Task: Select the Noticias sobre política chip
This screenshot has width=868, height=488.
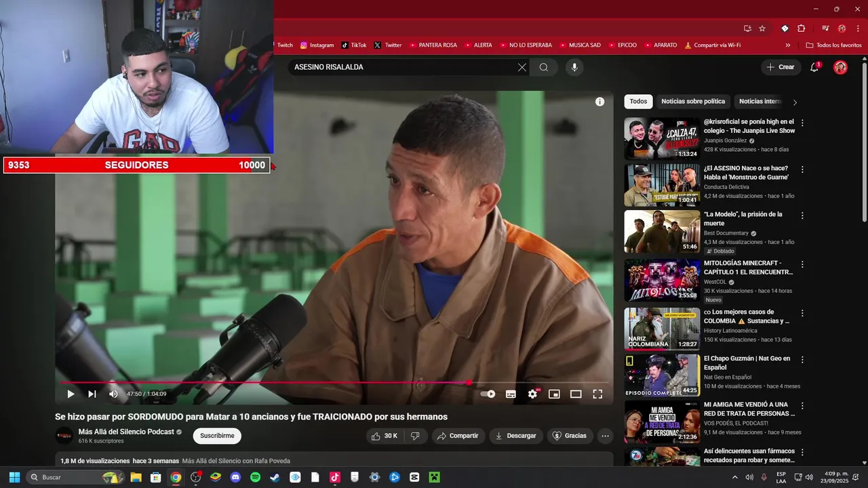Action: click(693, 102)
